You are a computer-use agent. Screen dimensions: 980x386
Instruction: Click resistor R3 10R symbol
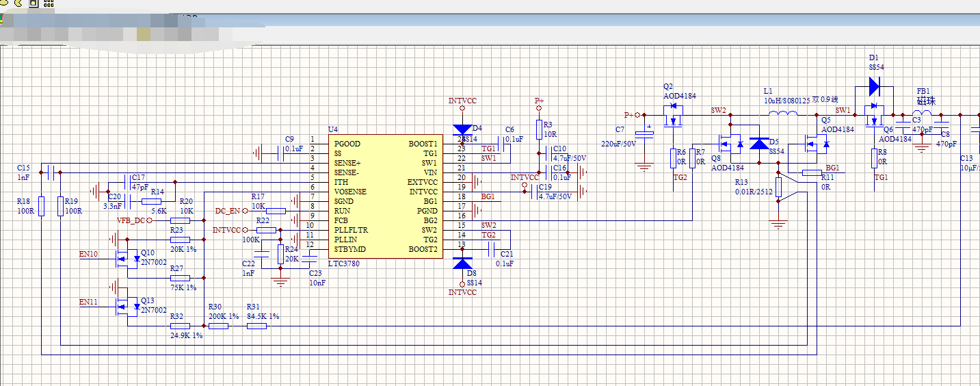539,130
